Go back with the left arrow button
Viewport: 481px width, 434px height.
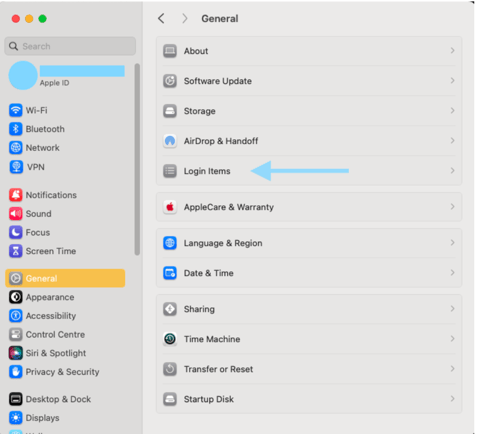coord(161,19)
